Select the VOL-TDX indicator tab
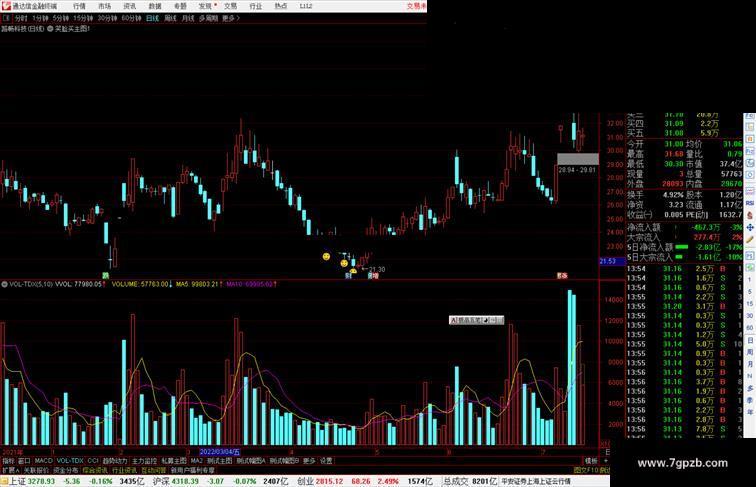The height and width of the screenshot is (487, 756). 70,461
